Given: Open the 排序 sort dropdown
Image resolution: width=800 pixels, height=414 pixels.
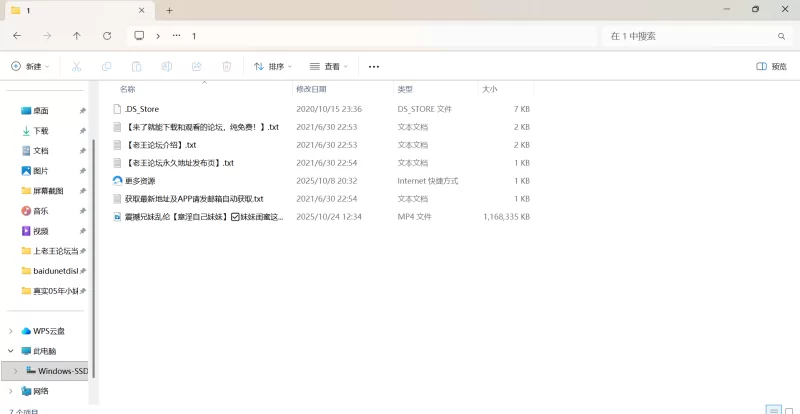Looking at the screenshot, I should [x=272, y=67].
